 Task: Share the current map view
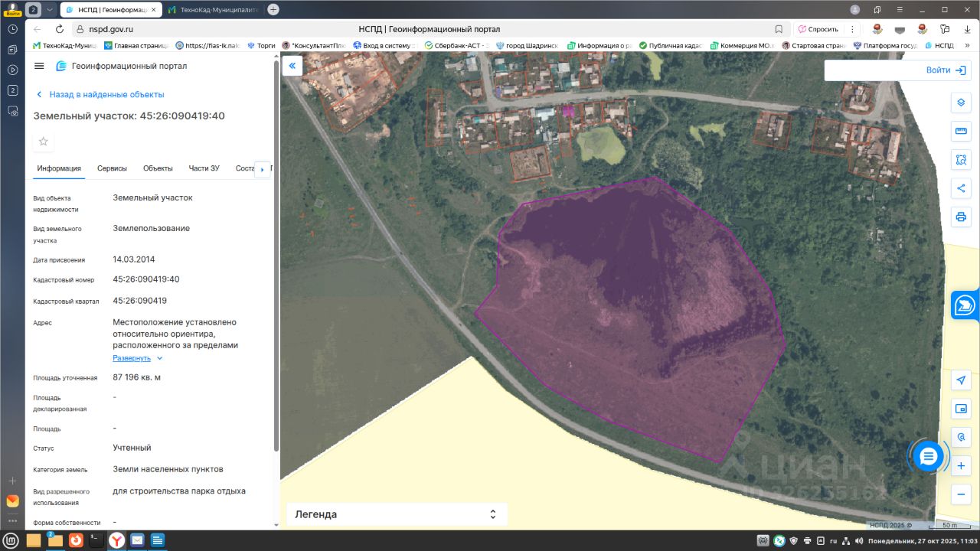961,188
